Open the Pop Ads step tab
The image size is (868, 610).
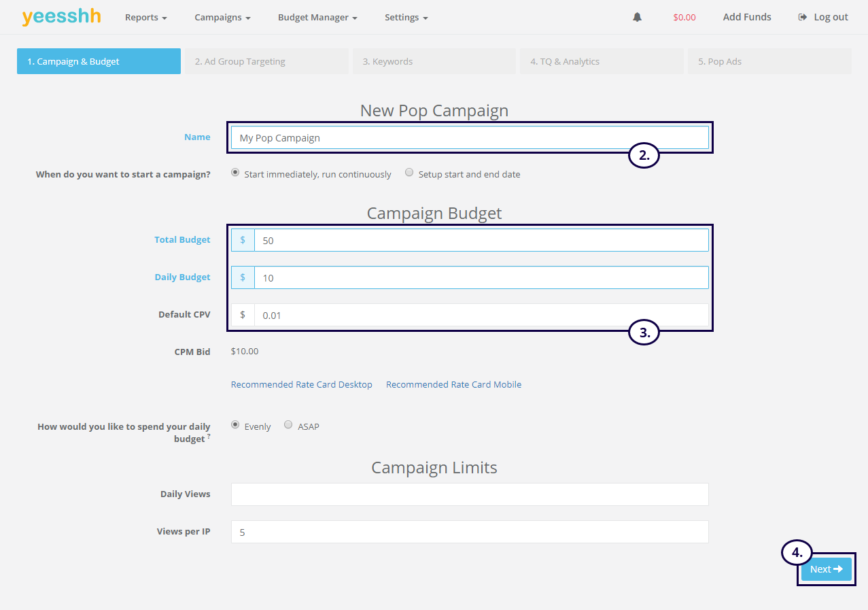click(769, 61)
